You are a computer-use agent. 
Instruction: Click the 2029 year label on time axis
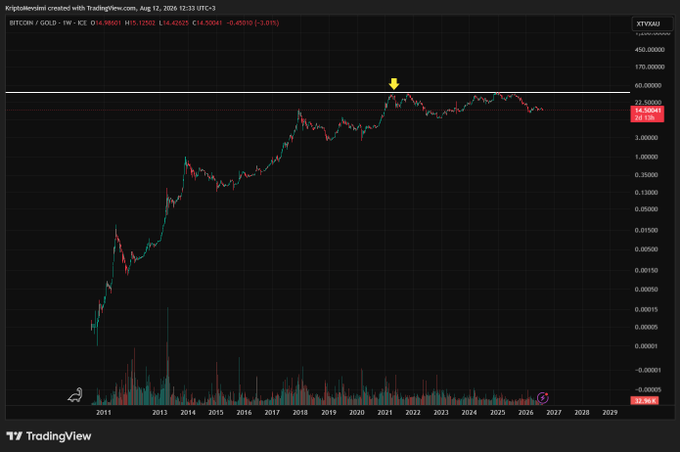[610, 413]
